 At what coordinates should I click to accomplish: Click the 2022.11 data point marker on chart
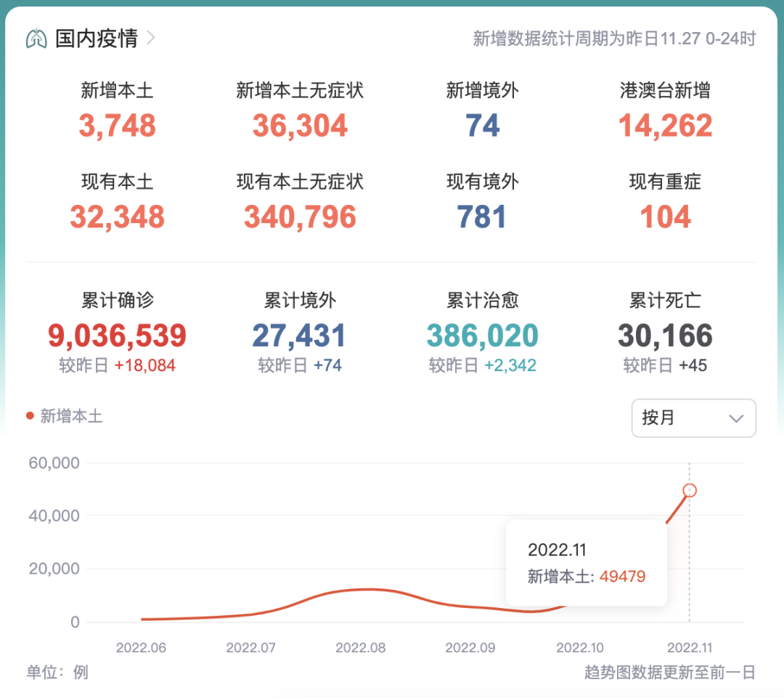click(690, 490)
